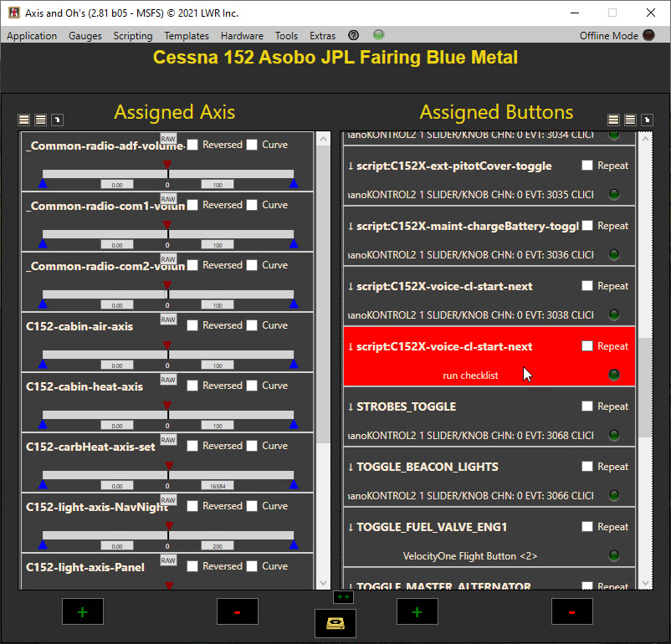Click LED of TOGGLE_FUEL_VALVE_ENG1 row

pyautogui.click(x=614, y=556)
